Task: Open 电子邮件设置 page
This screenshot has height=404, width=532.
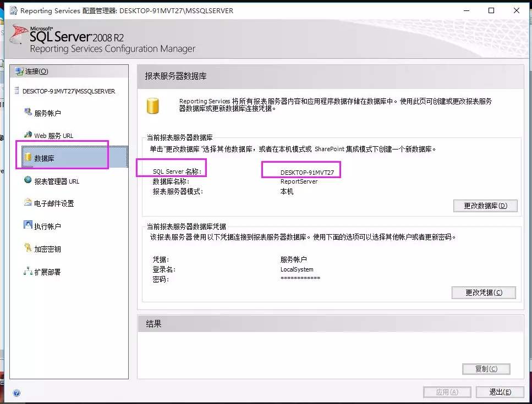Action: pos(54,203)
